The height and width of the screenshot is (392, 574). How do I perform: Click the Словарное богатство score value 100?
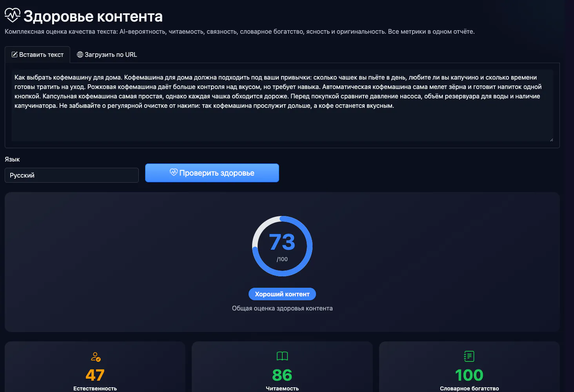click(x=469, y=375)
